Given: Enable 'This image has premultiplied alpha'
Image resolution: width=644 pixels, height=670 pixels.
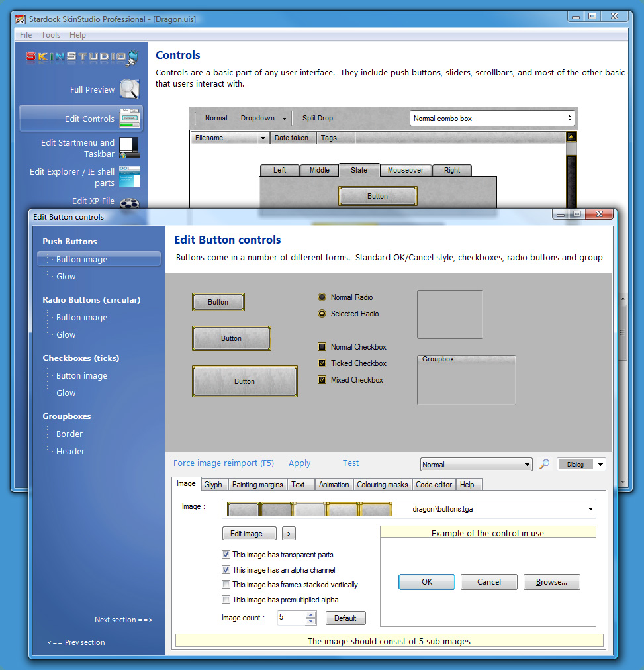Looking at the screenshot, I should click(x=226, y=600).
